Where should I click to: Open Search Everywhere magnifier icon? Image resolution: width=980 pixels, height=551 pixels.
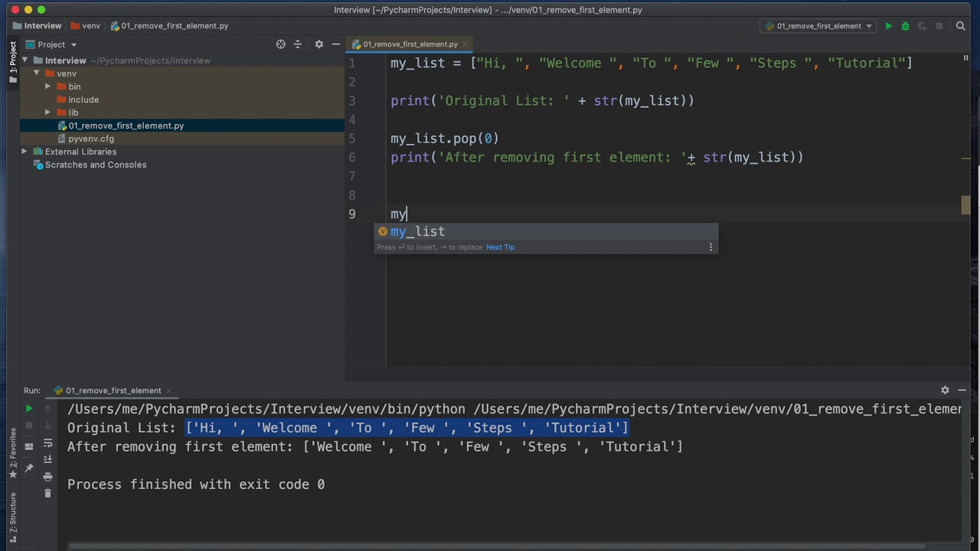(960, 26)
